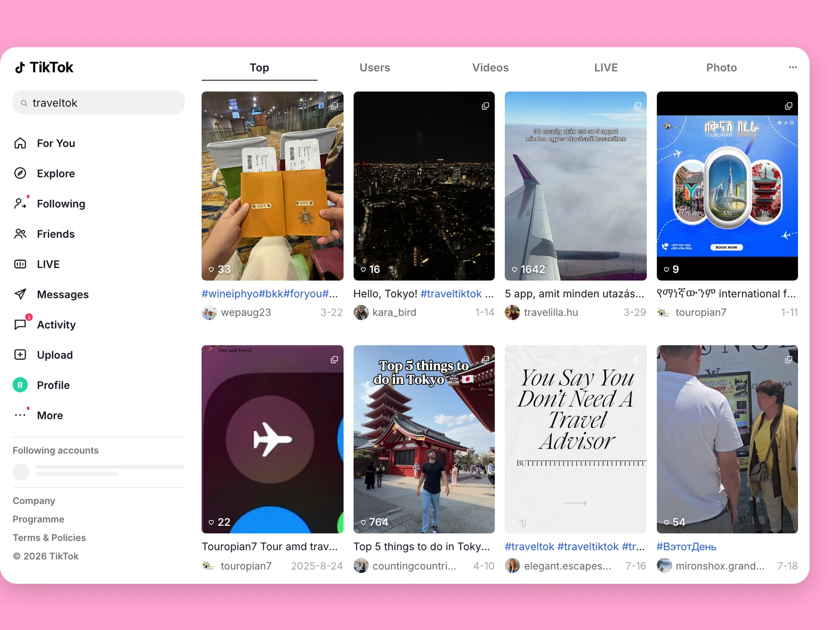Click the #wineiphyo#bkk#foryou hashtag caption
840x630 pixels.
270,294
